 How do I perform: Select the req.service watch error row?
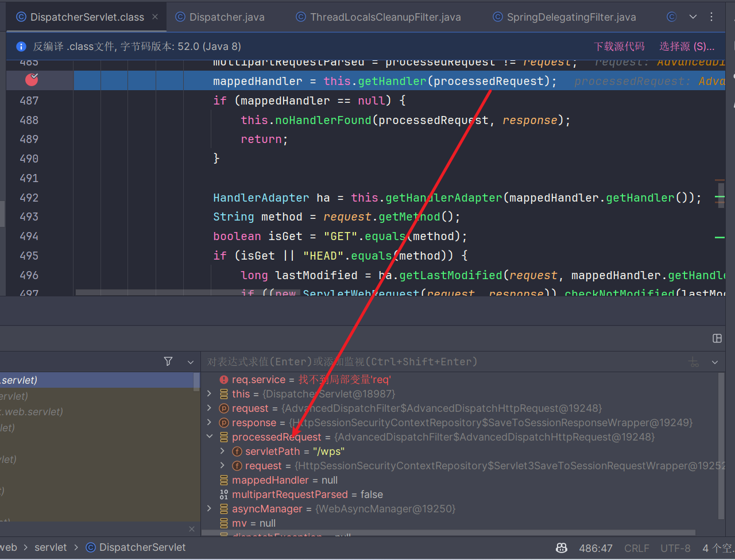tap(459, 380)
